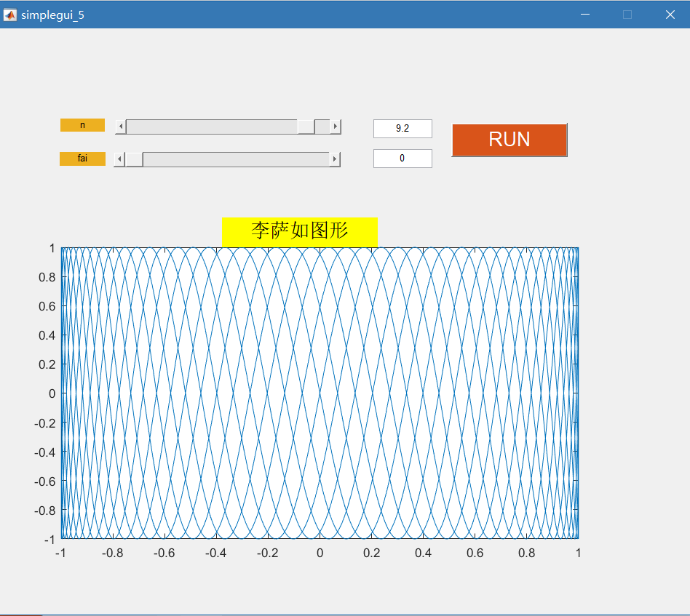Click the MATLAB icon in the title bar

click(9, 14)
